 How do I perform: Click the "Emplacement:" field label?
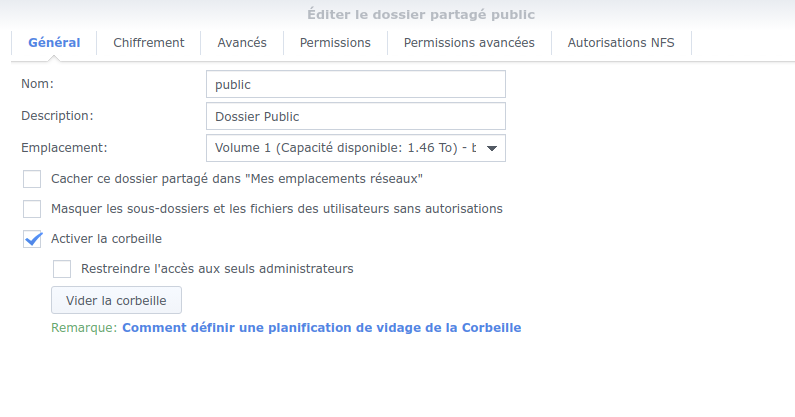[x=64, y=147]
